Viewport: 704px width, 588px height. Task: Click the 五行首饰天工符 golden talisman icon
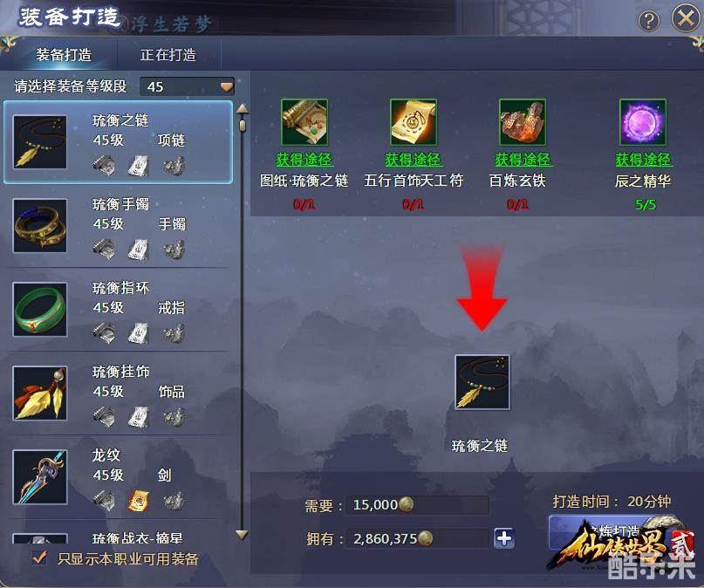point(414,122)
